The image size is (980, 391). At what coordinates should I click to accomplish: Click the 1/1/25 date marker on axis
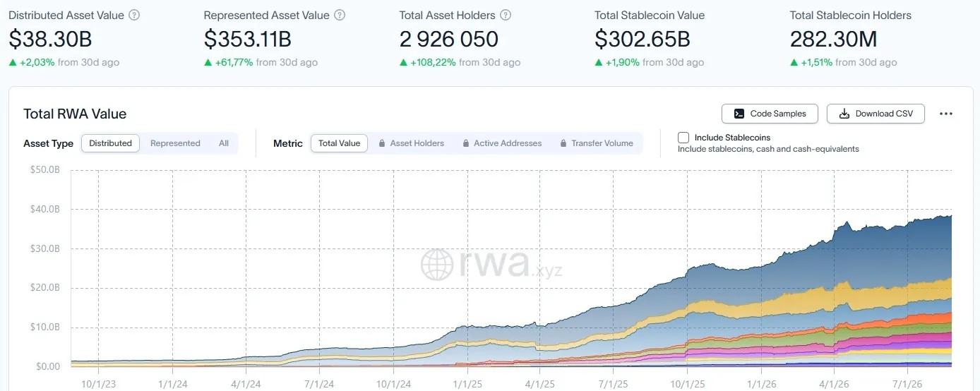coord(466,385)
